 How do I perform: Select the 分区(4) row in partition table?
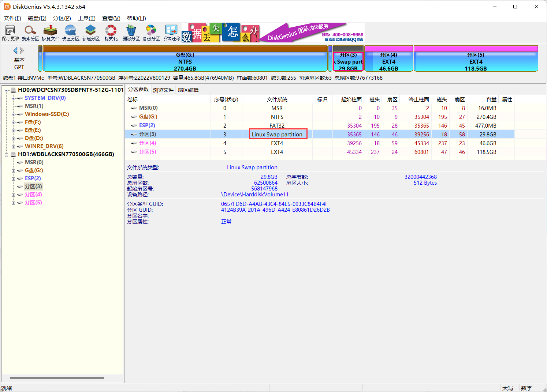(320, 143)
